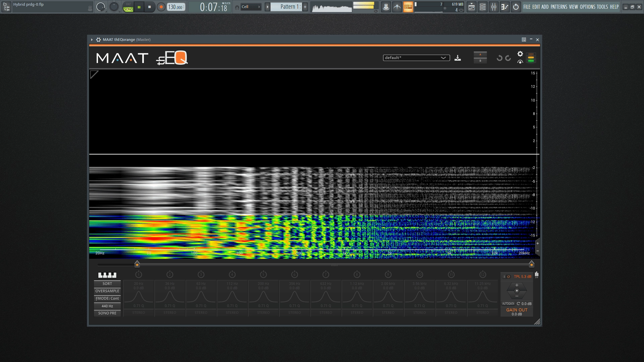Image resolution: width=644 pixels, height=362 pixels.
Task: Toggle headphone icon beside the Cell snap selector
Action: 237,7
